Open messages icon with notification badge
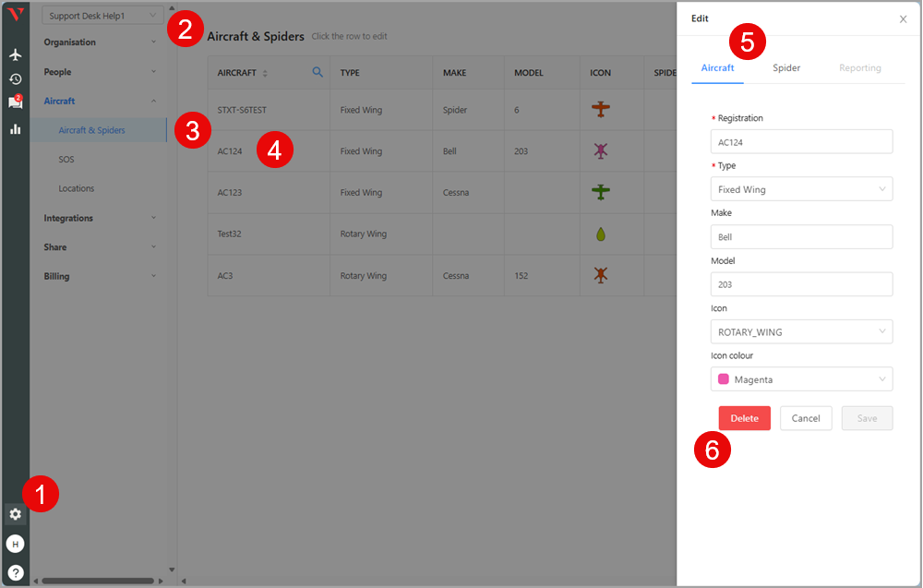 tap(15, 102)
